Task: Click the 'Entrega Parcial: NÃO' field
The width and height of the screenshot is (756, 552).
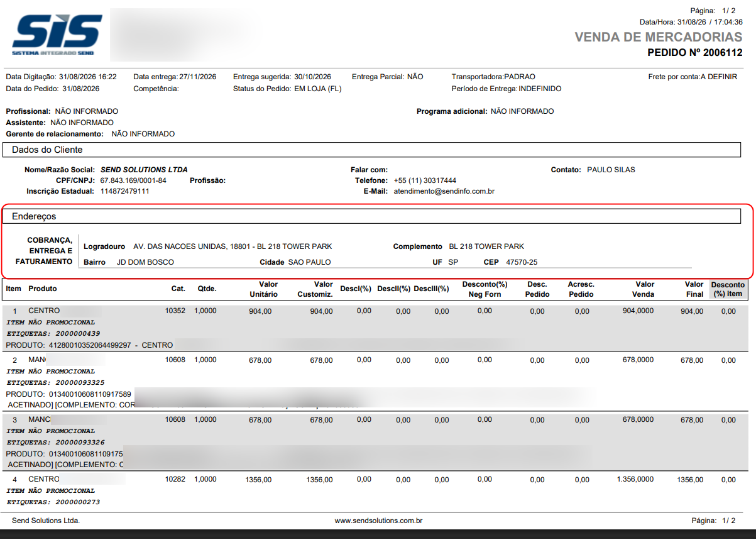Action: click(388, 77)
